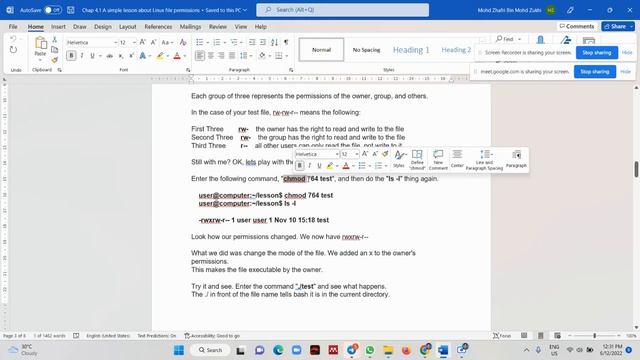Click the Windows Start button
The width and height of the screenshot is (640, 360).
(x=179, y=350)
